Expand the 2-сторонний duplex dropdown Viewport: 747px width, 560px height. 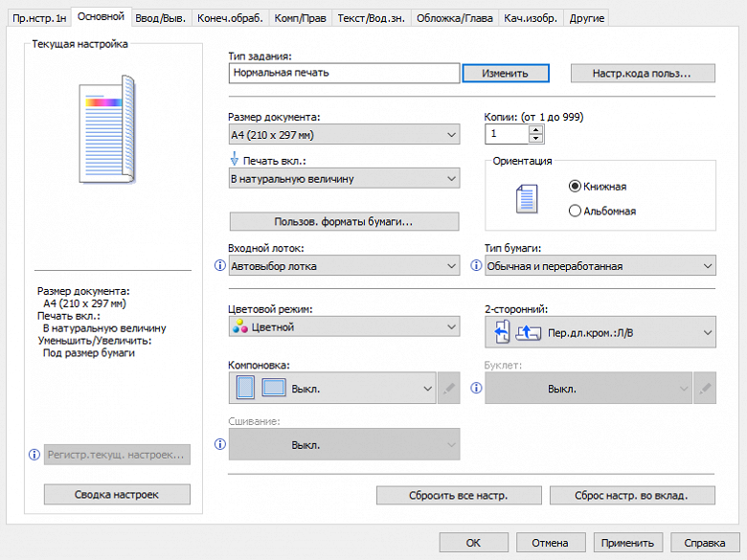pyautogui.click(x=600, y=332)
